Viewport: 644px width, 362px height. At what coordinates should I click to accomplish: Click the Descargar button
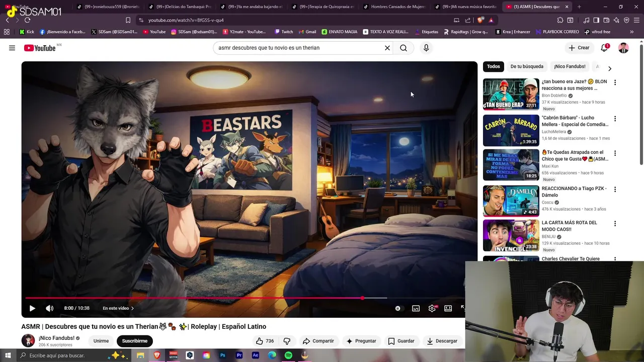click(442, 341)
